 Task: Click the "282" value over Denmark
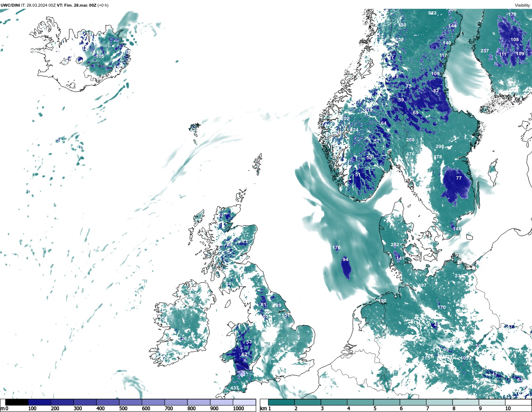pos(395,245)
